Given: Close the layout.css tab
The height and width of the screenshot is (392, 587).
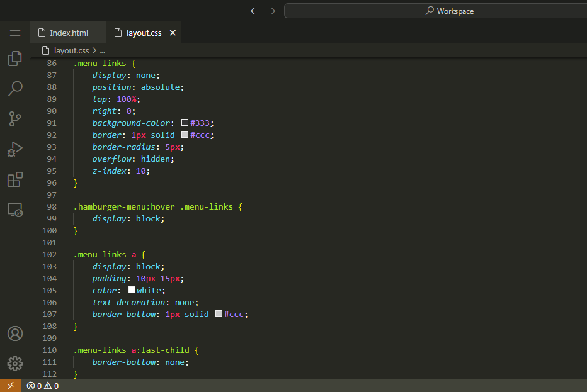Looking at the screenshot, I should pyautogui.click(x=173, y=33).
